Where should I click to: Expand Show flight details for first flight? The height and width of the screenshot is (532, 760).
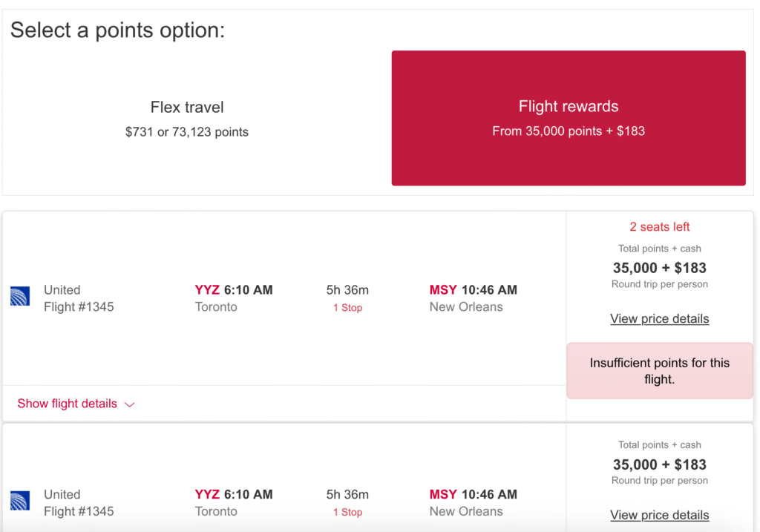click(67, 404)
